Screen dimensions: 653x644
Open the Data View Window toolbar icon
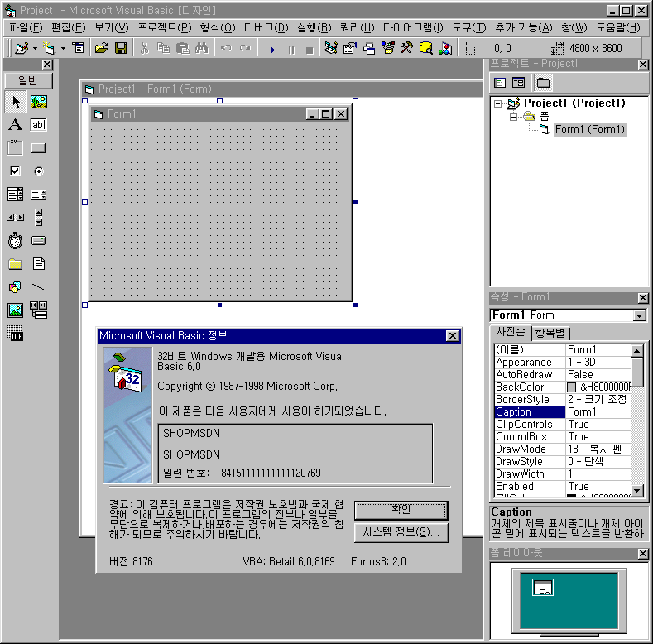click(426, 48)
